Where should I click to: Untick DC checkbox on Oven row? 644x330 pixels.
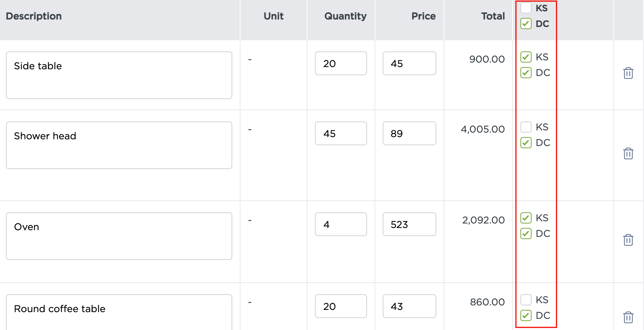click(526, 234)
